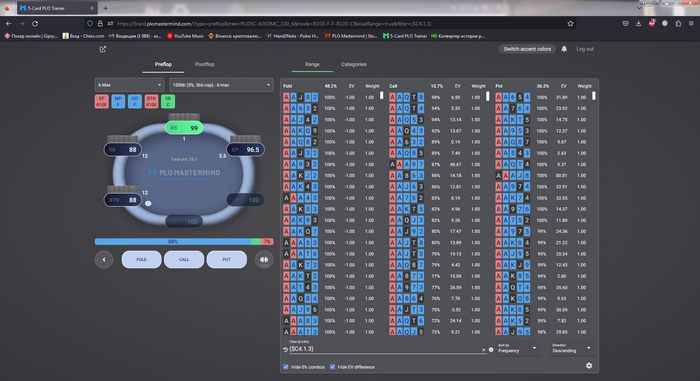The width and height of the screenshot is (700, 381).
Task: Toggle Hide 0% combos checkbox
Action: coord(286,367)
